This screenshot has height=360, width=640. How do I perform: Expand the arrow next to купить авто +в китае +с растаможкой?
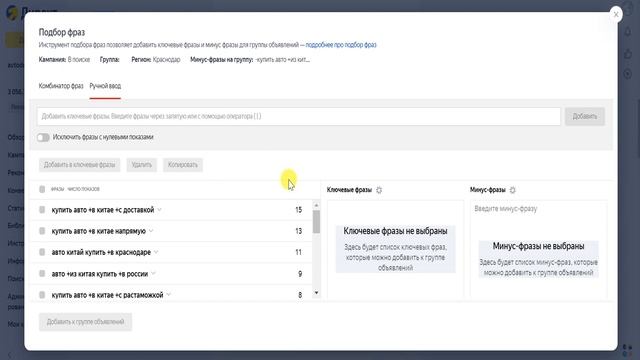tap(169, 295)
